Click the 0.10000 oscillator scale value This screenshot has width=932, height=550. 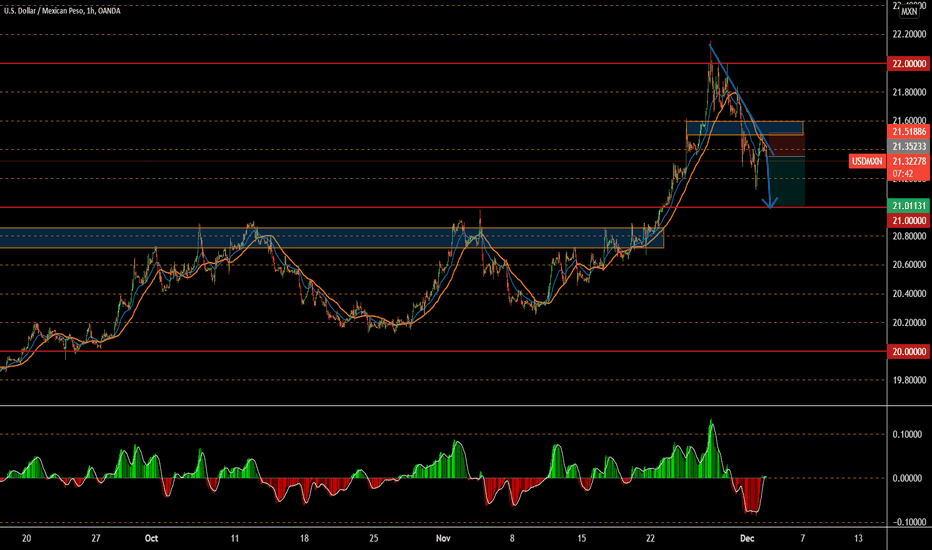[x=907, y=435]
